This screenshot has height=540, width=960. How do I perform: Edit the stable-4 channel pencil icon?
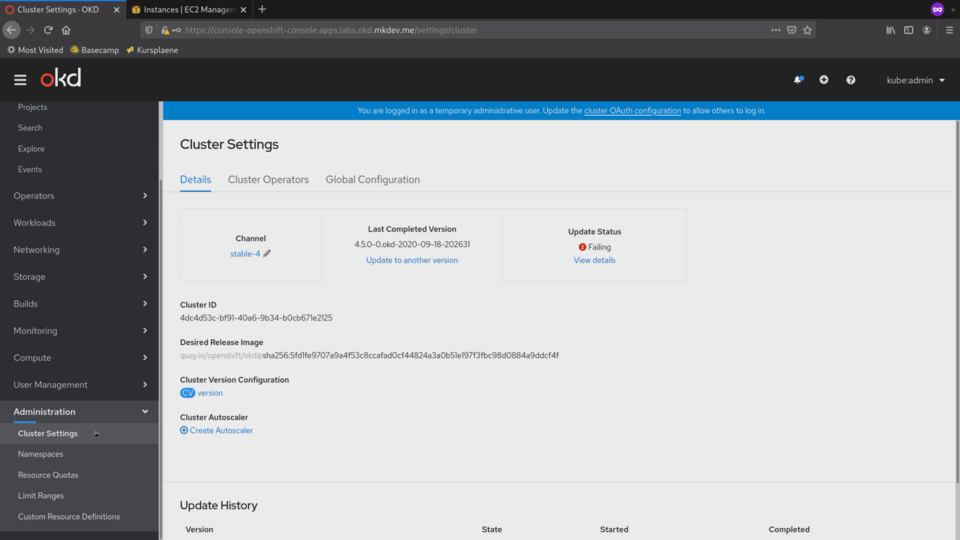click(x=267, y=253)
